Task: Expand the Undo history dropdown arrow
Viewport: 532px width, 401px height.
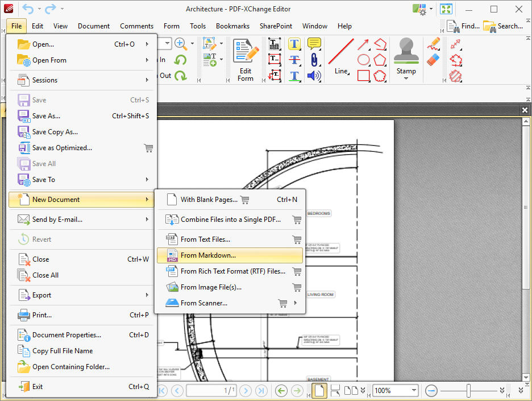Action: [x=39, y=9]
